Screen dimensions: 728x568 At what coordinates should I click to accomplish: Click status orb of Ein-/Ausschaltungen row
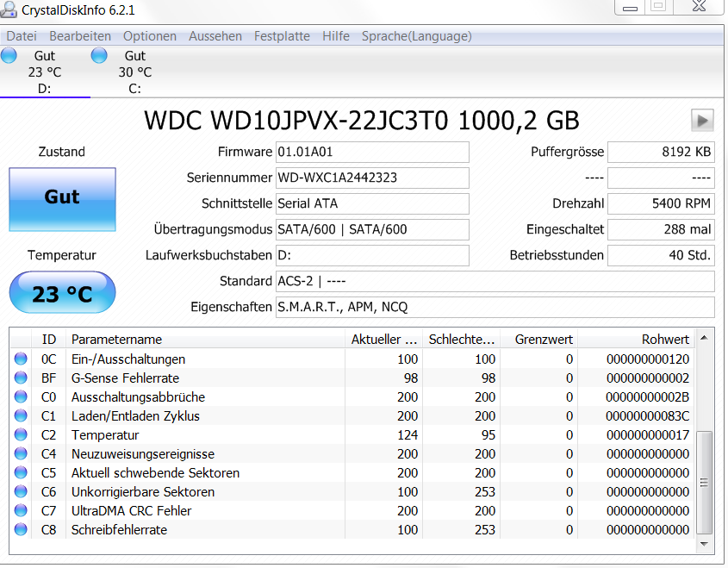click(x=21, y=359)
